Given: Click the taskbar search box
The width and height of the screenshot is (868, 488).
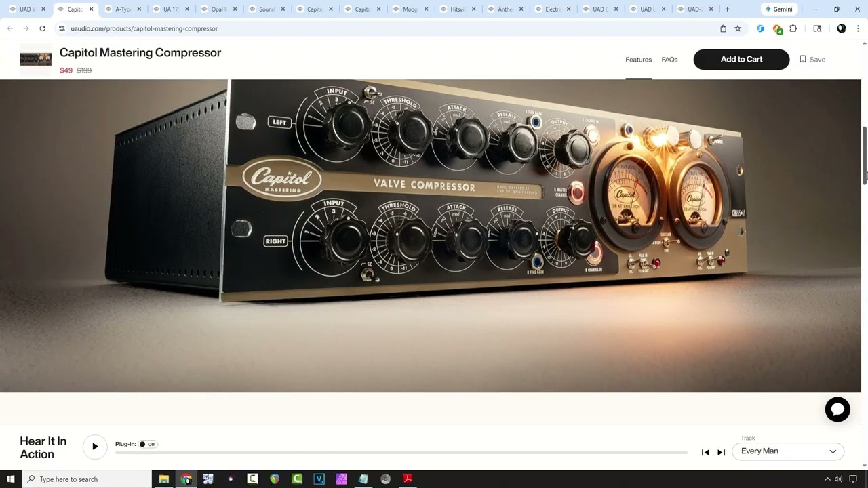Looking at the screenshot, I should [x=86, y=479].
